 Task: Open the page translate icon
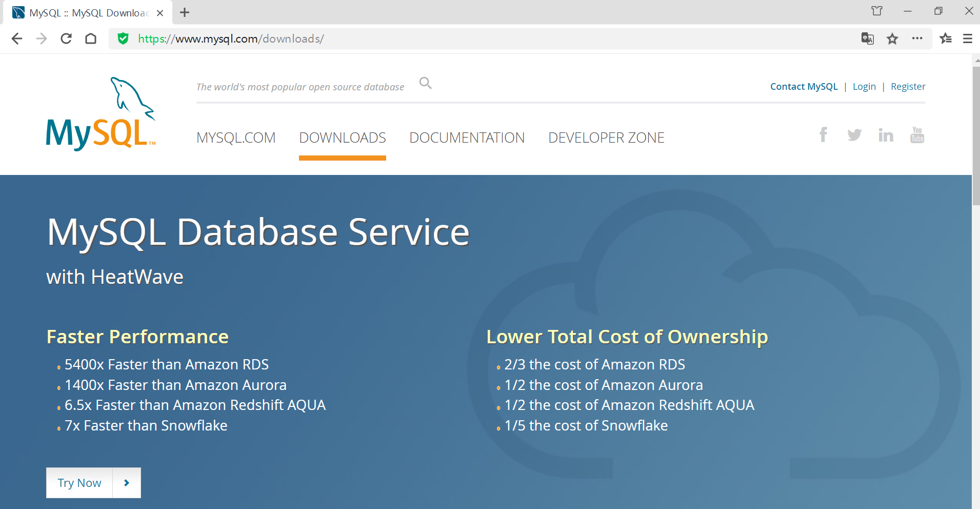[x=868, y=38]
